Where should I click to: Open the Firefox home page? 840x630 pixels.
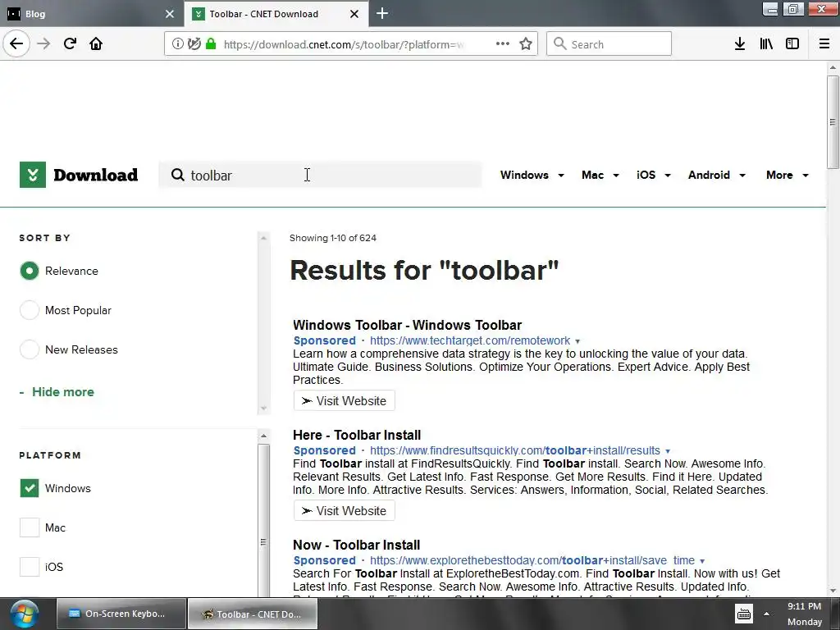point(96,44)
